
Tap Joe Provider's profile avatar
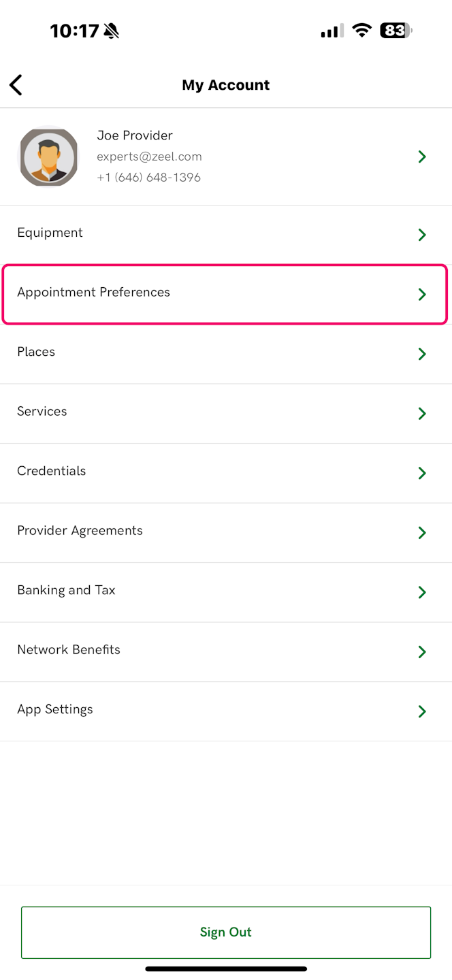(48, 157)
